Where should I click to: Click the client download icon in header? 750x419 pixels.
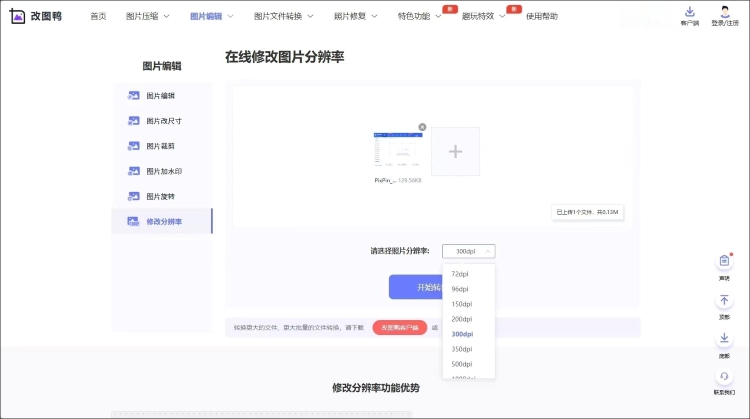[690, 11]
